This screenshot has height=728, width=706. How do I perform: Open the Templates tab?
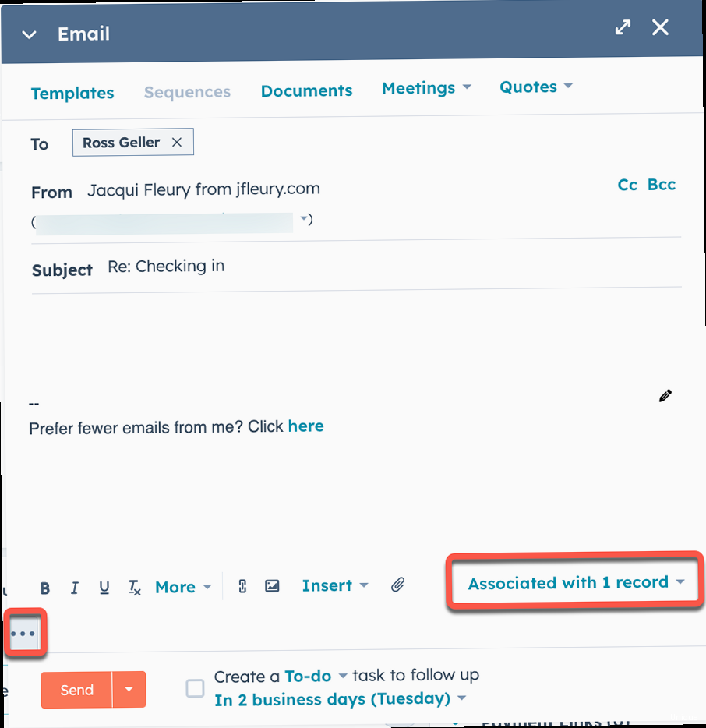pyautogui.click(x=72, y=93)
